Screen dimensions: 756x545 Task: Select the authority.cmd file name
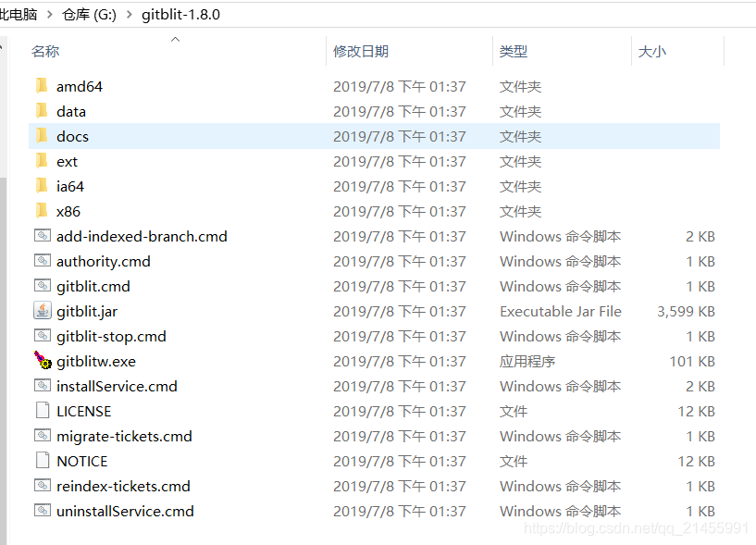click(104, 262)
